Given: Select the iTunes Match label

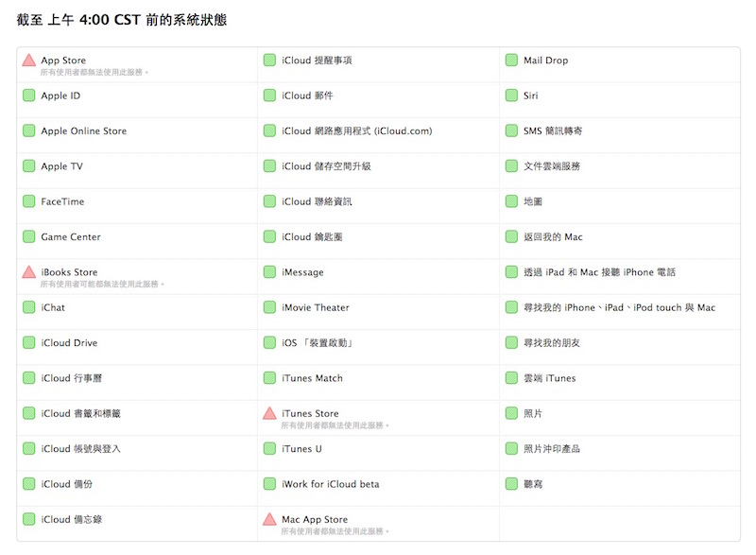Looking at the screenshot, I should tap(312, 377).
